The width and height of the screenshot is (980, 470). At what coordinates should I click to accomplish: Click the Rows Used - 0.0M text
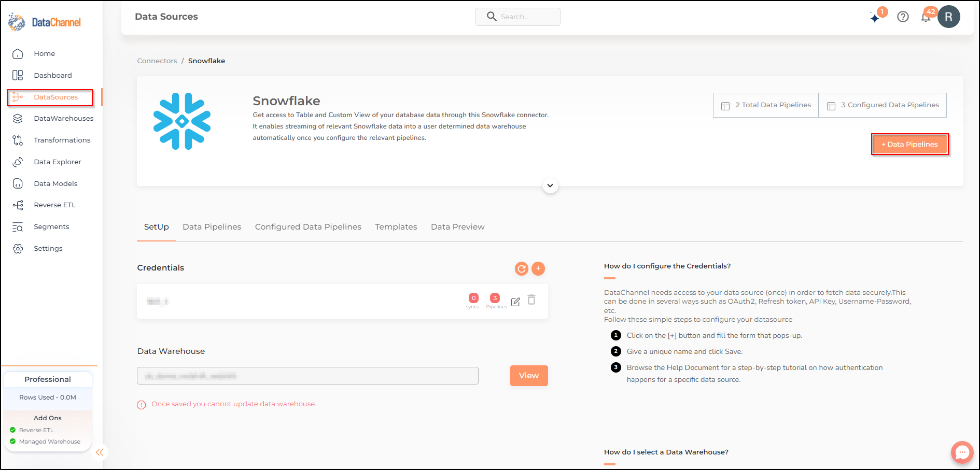[48, 397]
